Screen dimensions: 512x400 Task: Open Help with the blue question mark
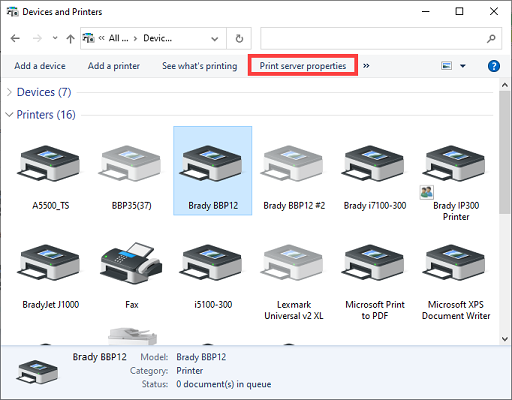(494, 66)
